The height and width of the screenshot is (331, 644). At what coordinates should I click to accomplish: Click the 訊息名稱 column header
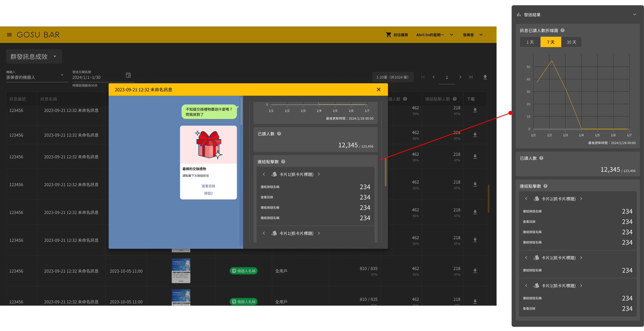49,99
